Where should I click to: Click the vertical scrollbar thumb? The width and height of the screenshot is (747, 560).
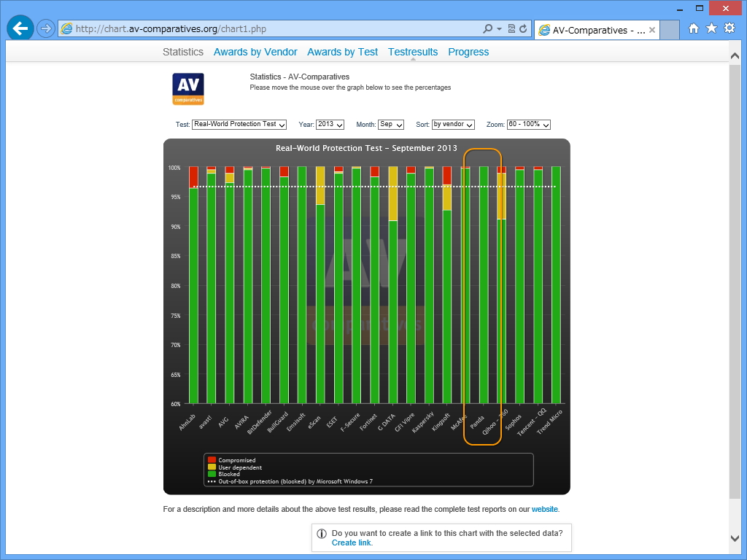click(x=735, y=281)
